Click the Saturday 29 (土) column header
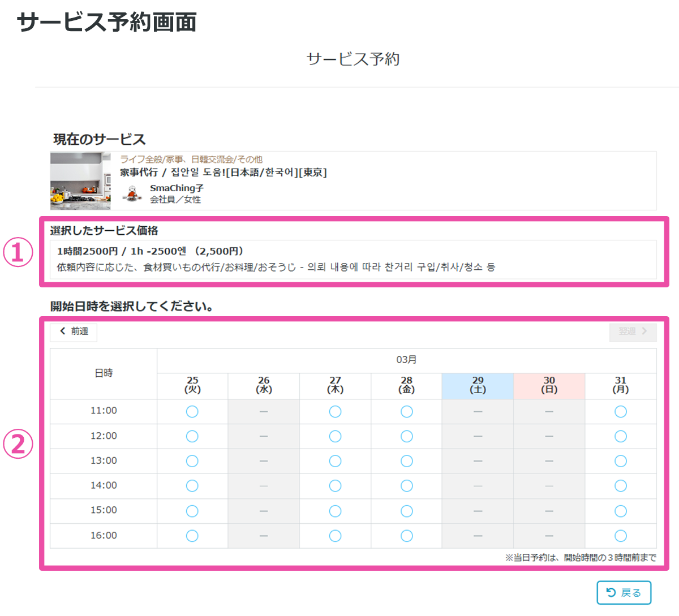679x616 pixels. (x=478, y=382)
